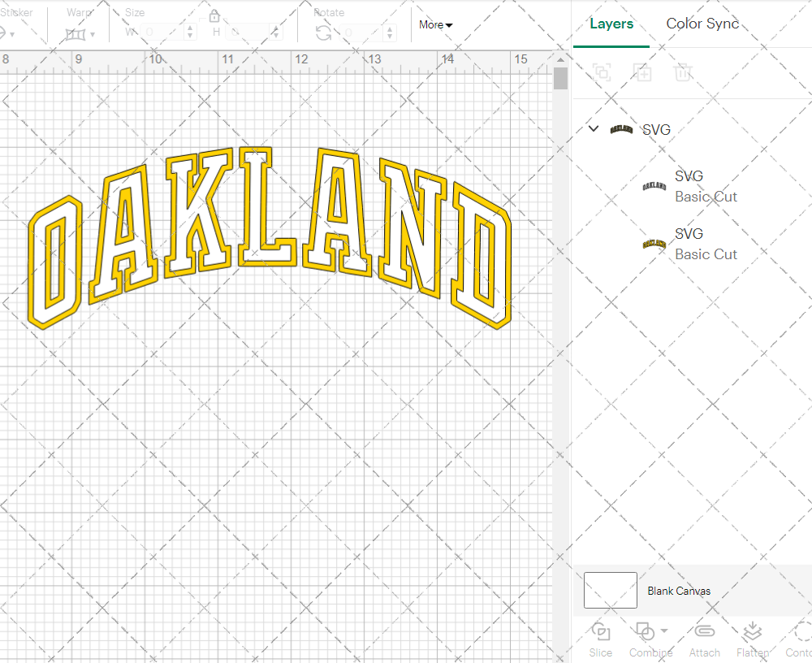Open the Sticker dropdown

click(x=11, y=34)
